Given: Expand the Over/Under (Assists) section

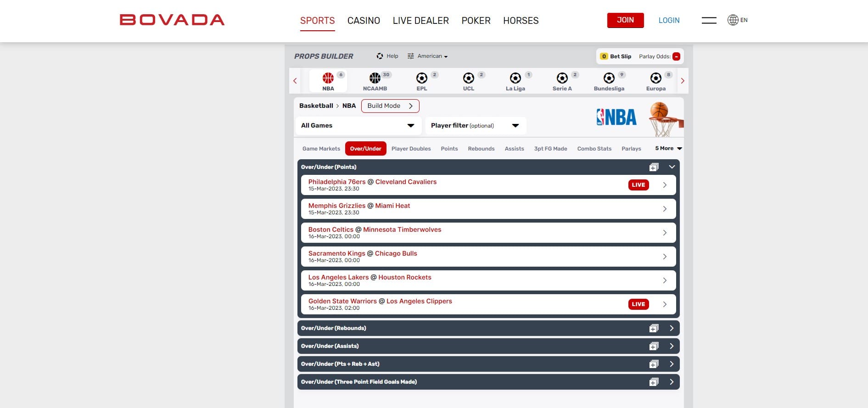Looking at the screenshot, I should (672, 346).
